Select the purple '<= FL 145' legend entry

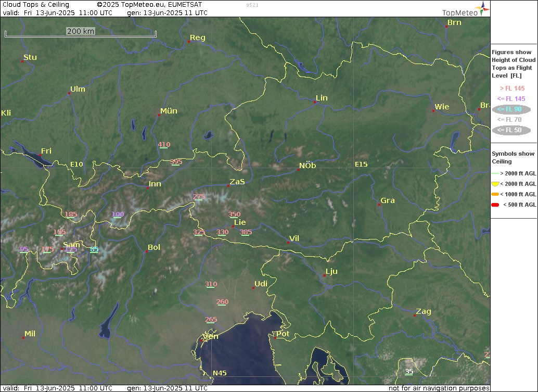click(x=511, y=99)
